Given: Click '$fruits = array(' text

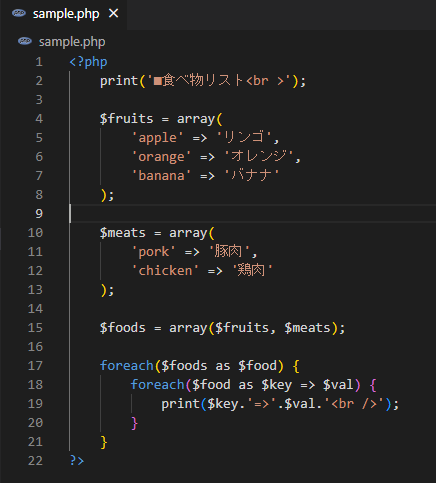Looking at the screenshot, I should (161, 119).
